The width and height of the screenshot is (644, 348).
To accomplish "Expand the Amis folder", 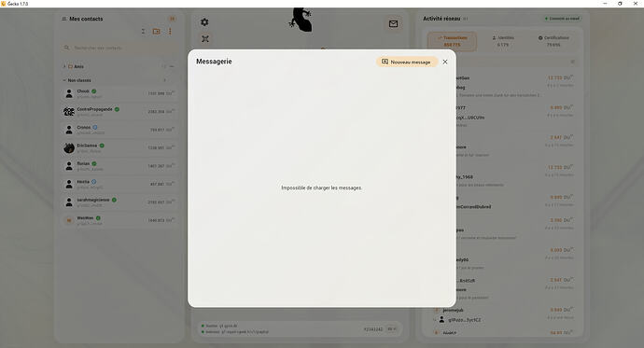I will (64, 66).
